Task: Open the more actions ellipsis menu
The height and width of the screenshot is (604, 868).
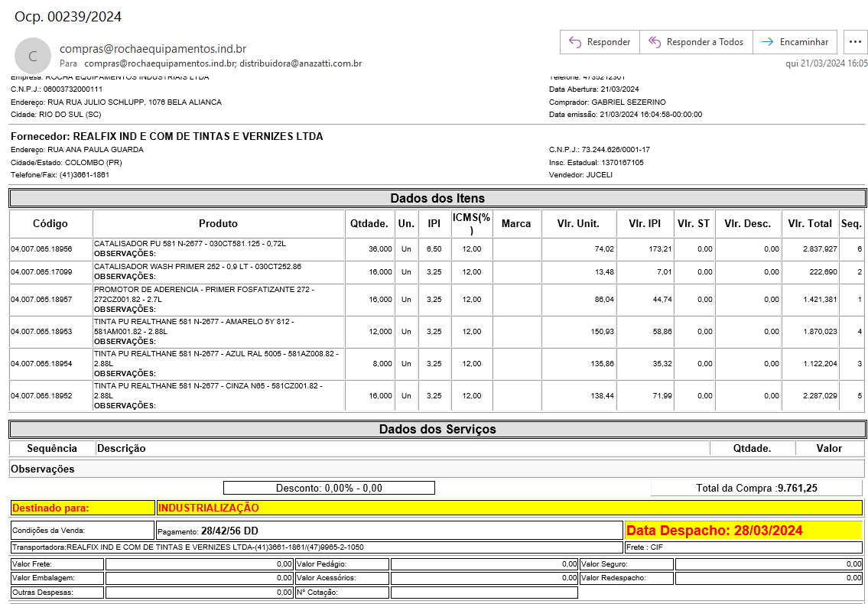Action: coord(855,42)
